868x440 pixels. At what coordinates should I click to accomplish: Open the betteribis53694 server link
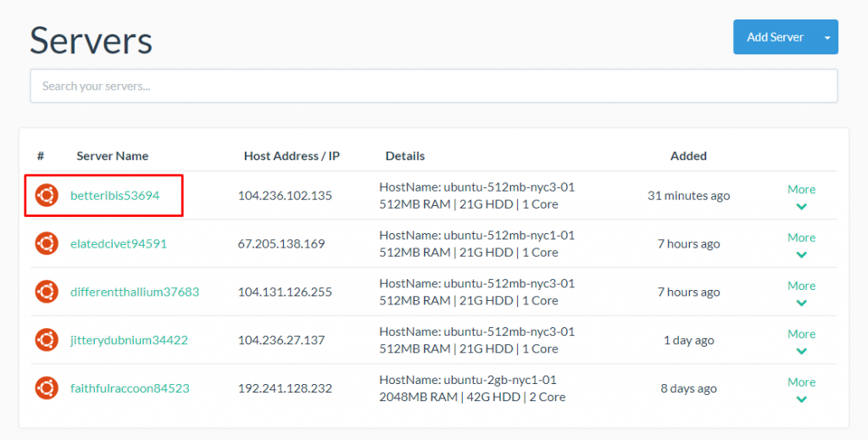click(x=114, y=195)
